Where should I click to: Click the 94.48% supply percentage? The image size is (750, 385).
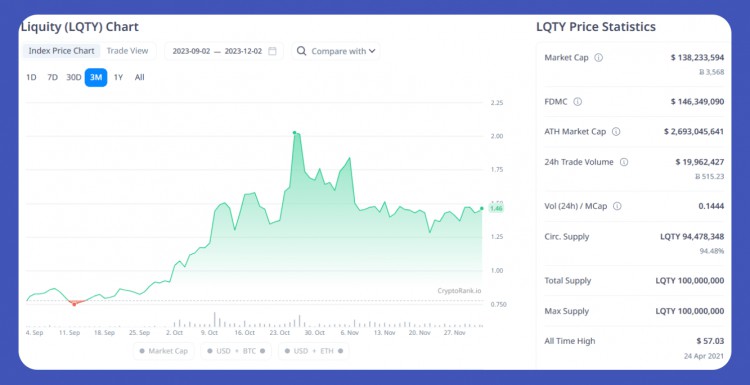[x=713, y=251]
